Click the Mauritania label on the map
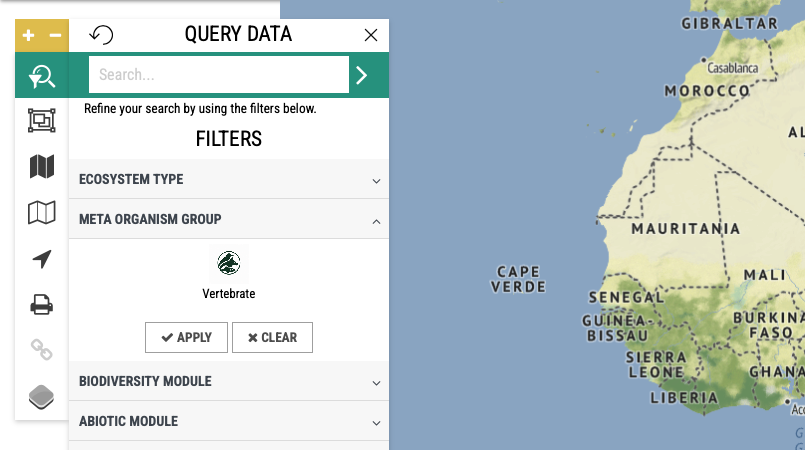 686,229
